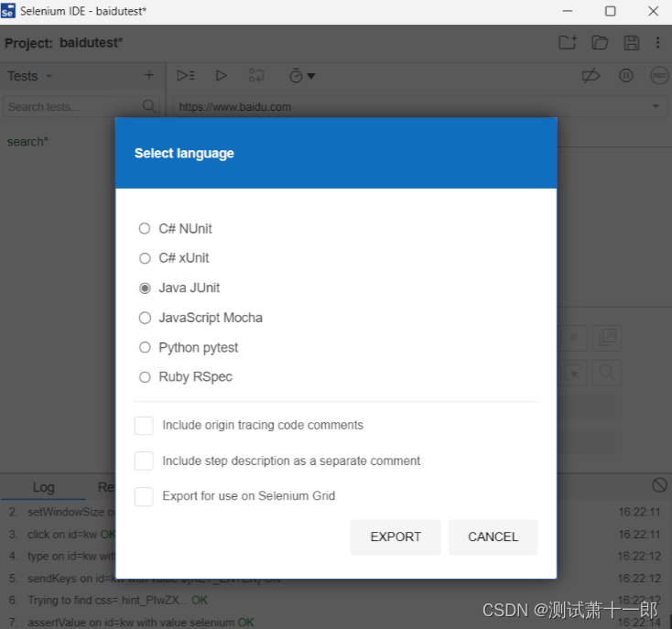Toggle the comment command icon behind the dialog
The width and height of the screenshot is (672, 629).
coord(572,338)
